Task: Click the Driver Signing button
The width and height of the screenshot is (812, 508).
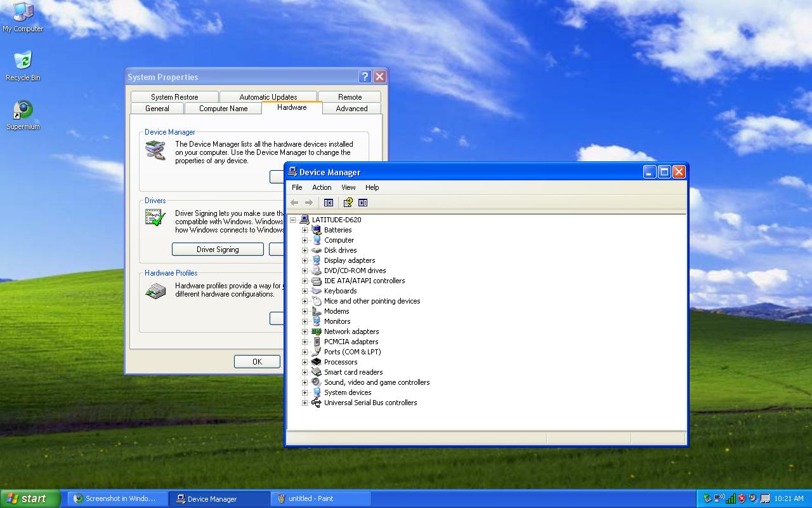Action: [218, 250]
